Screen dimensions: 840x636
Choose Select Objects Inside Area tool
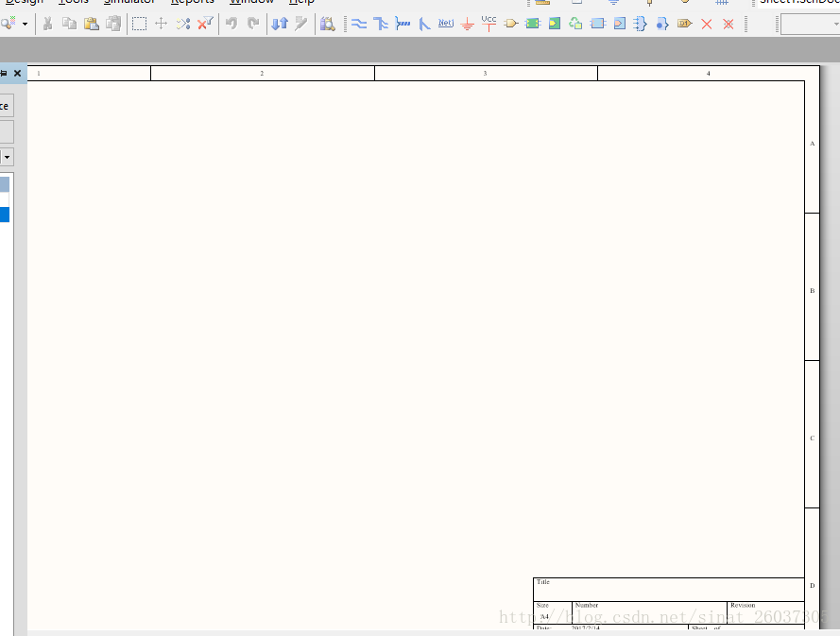[139, 24]
